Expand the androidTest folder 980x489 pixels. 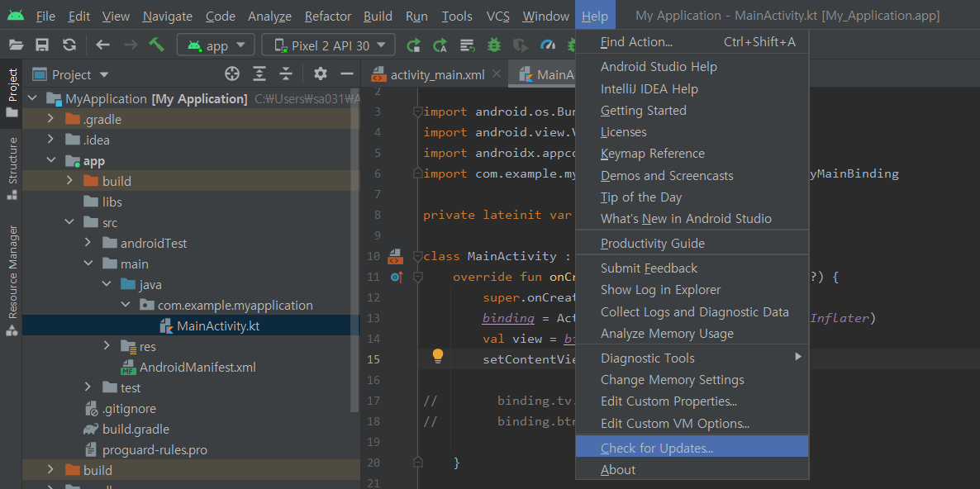tap(88, 243)
